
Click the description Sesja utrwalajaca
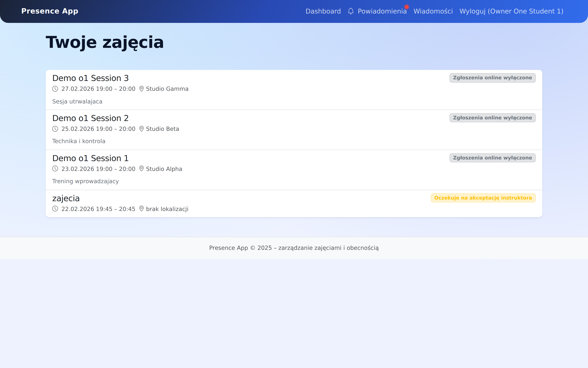(x=77, y=101)
